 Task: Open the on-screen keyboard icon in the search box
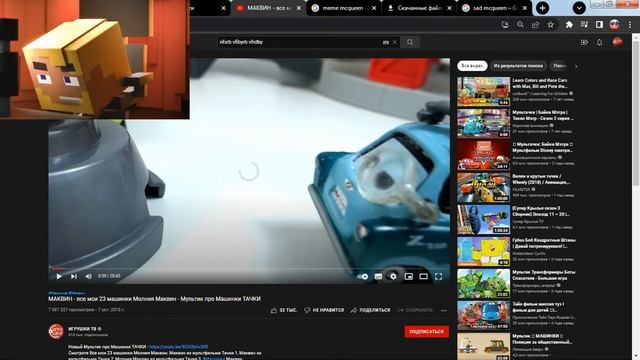pos(386,42)
